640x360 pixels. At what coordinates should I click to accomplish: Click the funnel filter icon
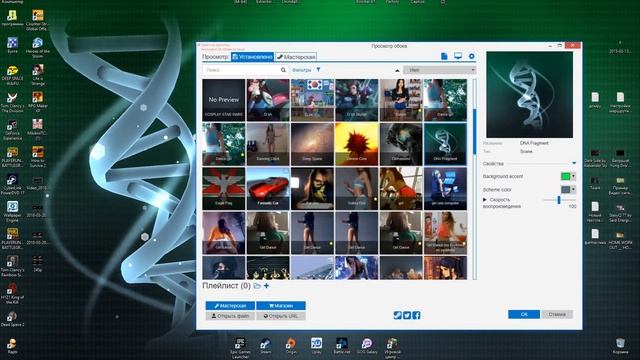[318, 70]
